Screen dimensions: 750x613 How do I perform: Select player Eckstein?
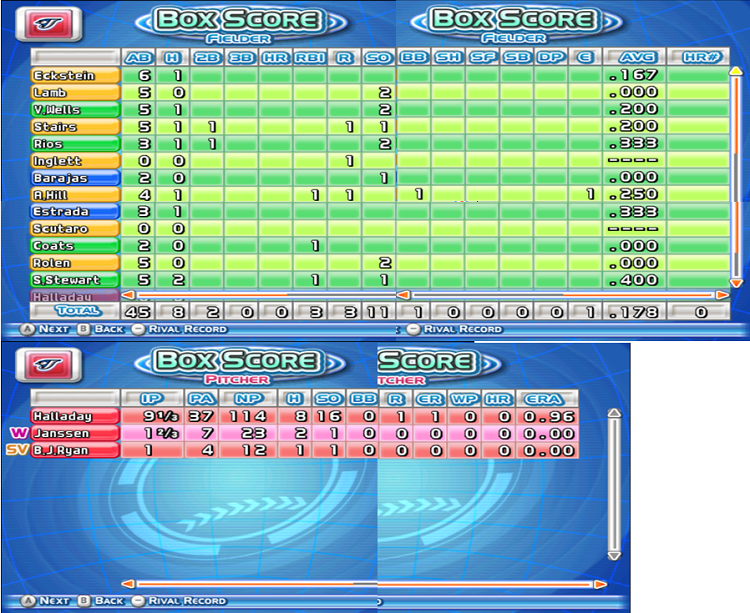pos(75,75)
